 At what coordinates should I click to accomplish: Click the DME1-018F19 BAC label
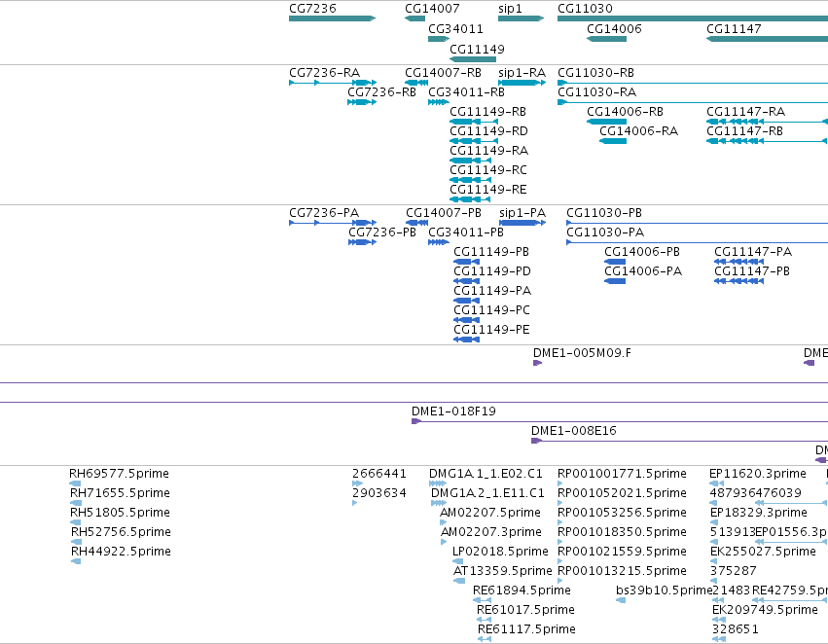click(x=453, y=411)
